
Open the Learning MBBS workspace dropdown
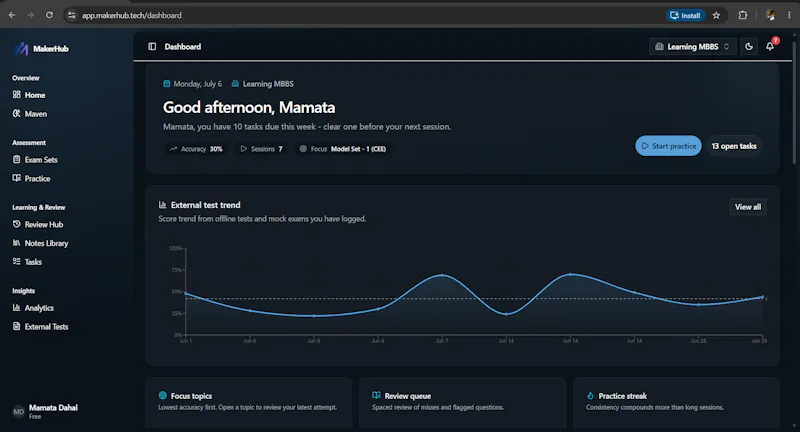tap(692, 46)
